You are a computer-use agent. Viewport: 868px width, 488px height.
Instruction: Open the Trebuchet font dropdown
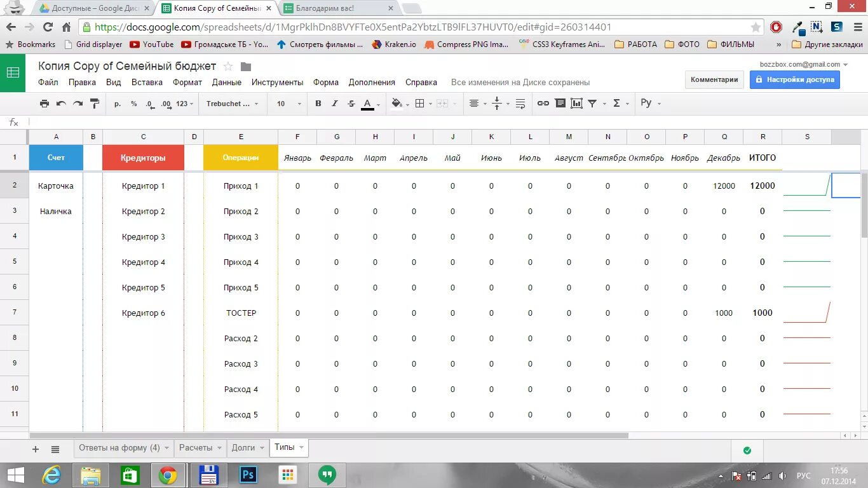click(x=233, y=104)
